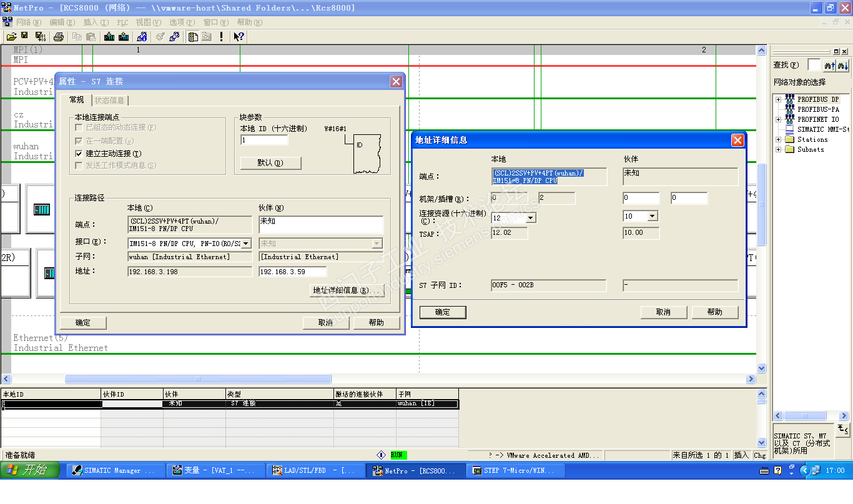The height and width of the screenshot is (504, 853).
Task: Click the diamond status icon beside RUN
Action: 381,455
